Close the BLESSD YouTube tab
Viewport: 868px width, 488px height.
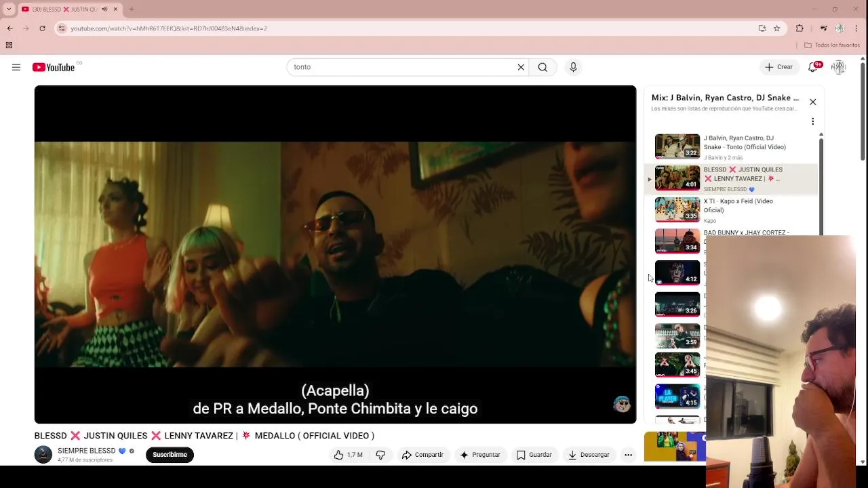(x=115, y=9)
